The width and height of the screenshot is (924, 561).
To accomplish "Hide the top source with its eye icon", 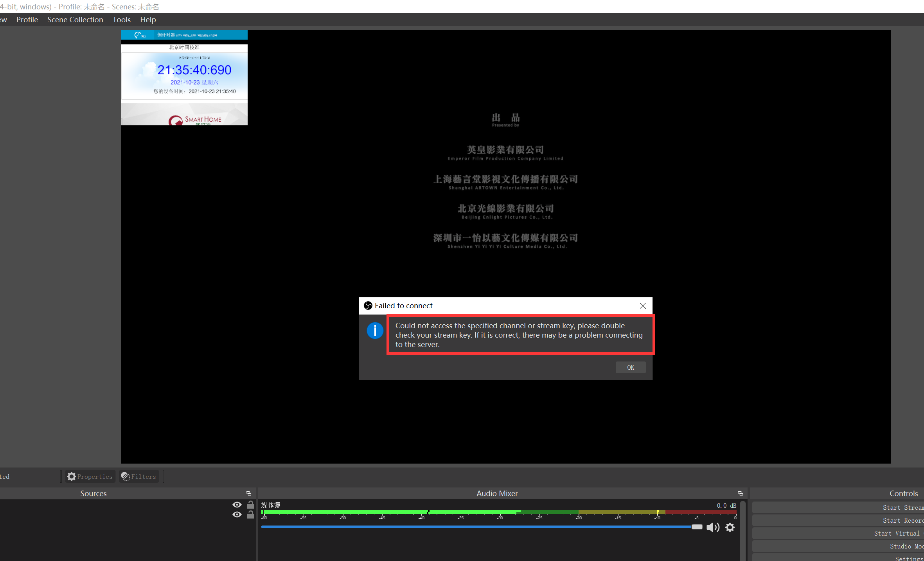I will click(x=237, y=505).
